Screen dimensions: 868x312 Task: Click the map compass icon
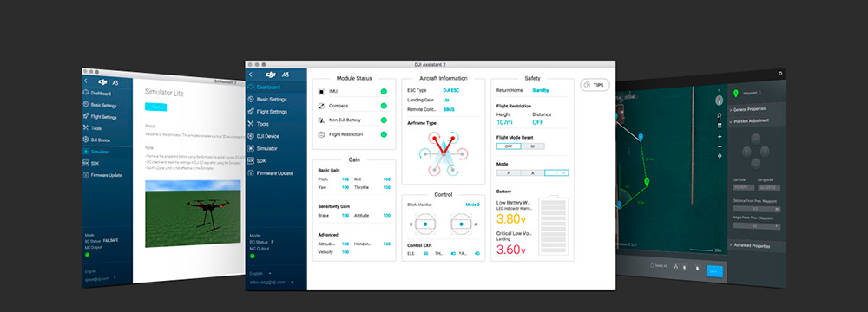tap(720, 101)
